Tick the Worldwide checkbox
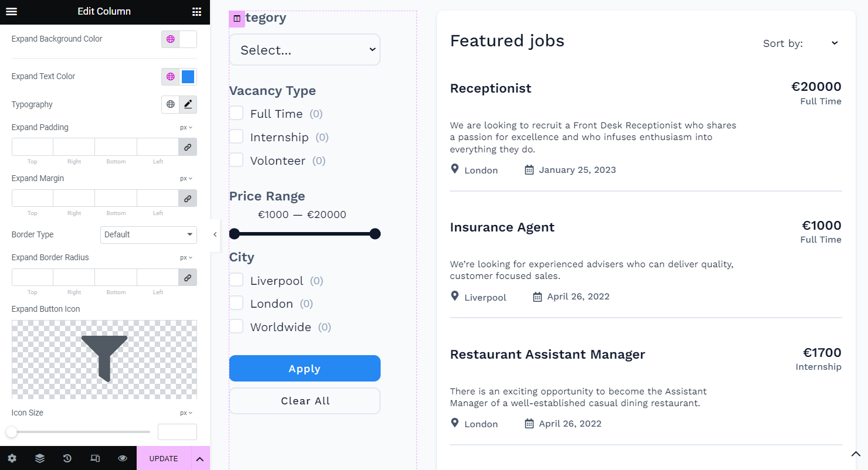 (236, 326)
